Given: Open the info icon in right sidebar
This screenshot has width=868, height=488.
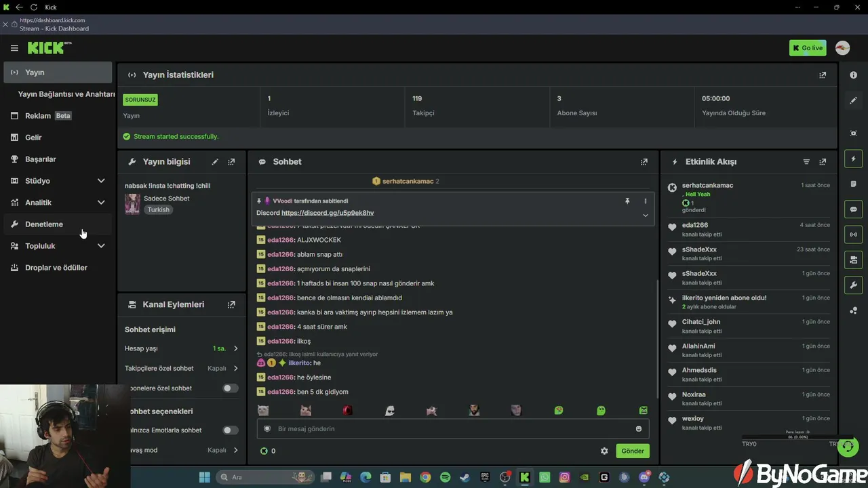Looking at the screenshot, I should pos(854,75).
